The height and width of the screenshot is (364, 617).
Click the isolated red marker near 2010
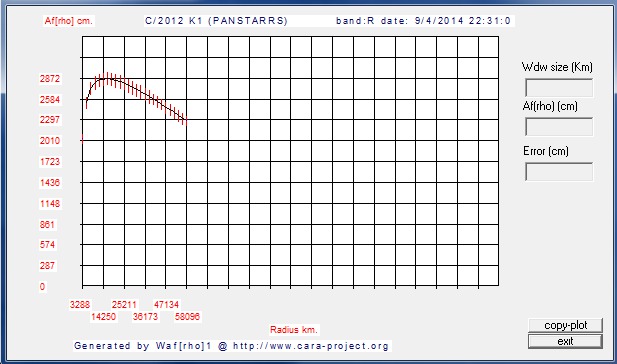click(x=83, y=139)
